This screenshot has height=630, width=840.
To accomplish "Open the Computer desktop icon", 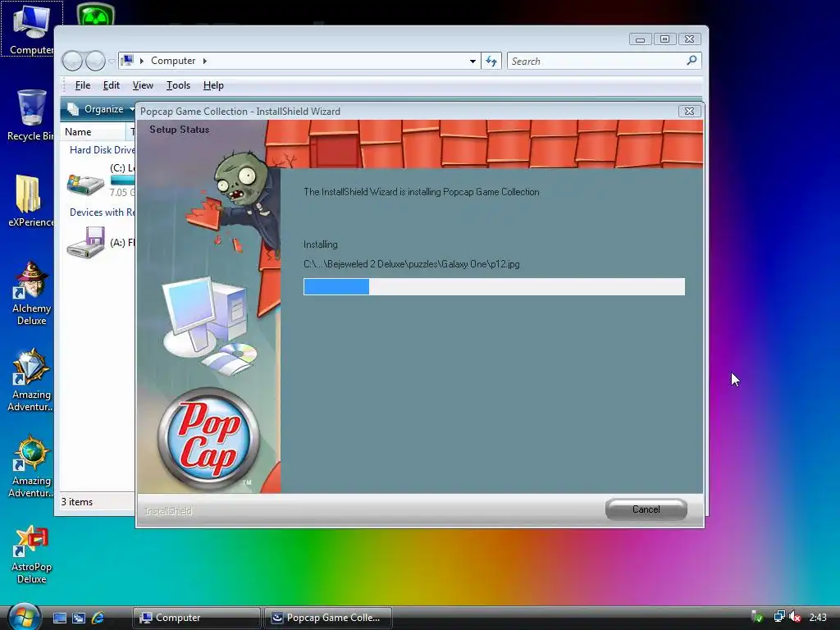I will 31,28.
